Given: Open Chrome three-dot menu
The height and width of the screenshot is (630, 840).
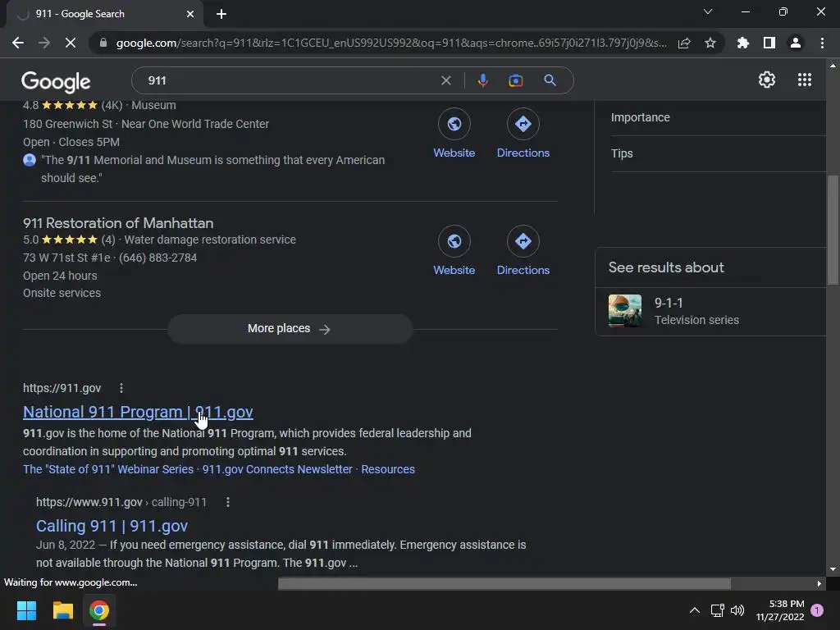Looking at the screenshot, I should pyautogui.click(x=822, y=43).
